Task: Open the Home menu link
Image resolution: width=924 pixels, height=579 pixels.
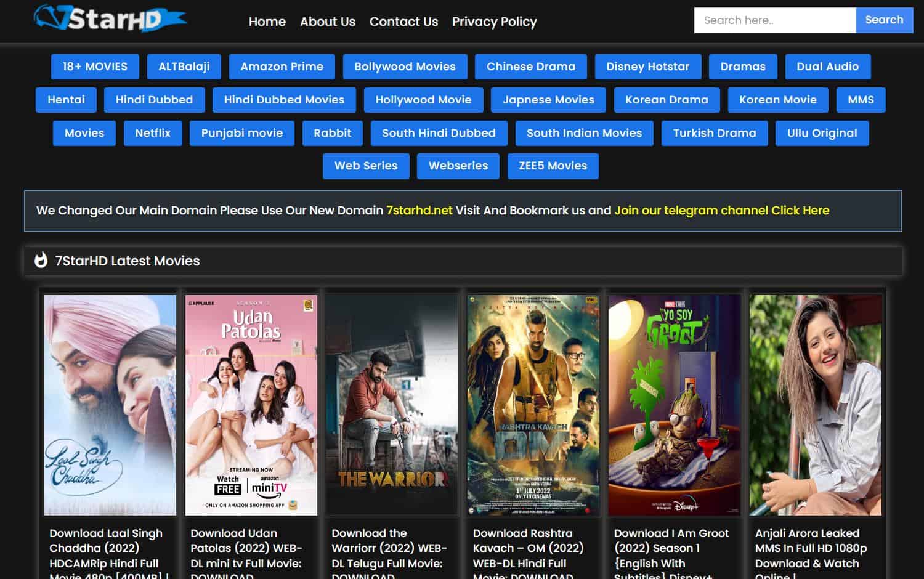Action: tap(267, 22)
